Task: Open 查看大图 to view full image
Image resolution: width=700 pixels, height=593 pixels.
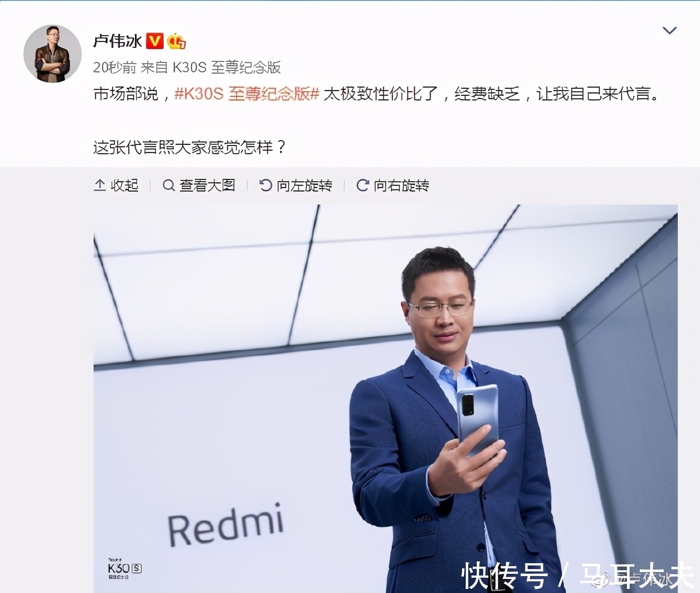Action: click(x=199, y=185)
